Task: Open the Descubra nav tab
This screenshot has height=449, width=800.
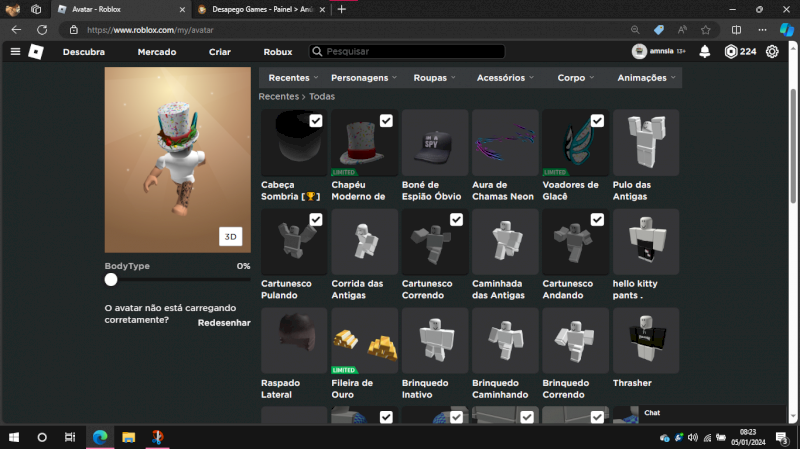Action: pos(84,51)
